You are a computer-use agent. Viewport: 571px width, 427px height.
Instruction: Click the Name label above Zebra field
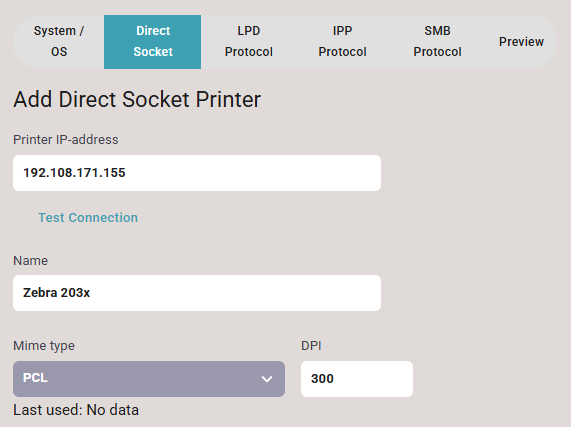(x=31, y=261)
